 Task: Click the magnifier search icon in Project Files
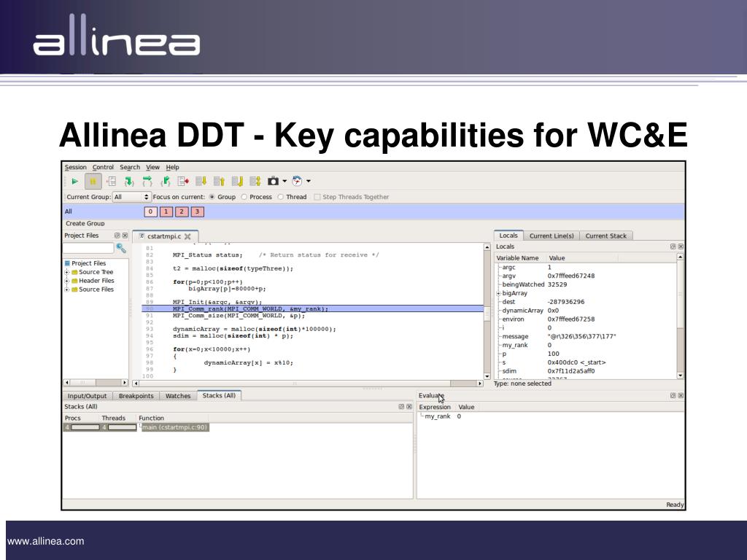pyautogui.click(x=121, y=249)
